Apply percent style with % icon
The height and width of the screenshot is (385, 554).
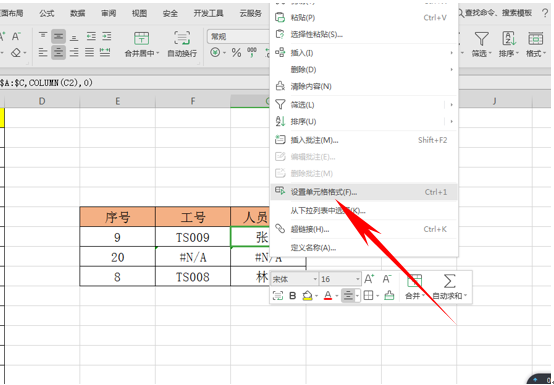tap(236, 53)
